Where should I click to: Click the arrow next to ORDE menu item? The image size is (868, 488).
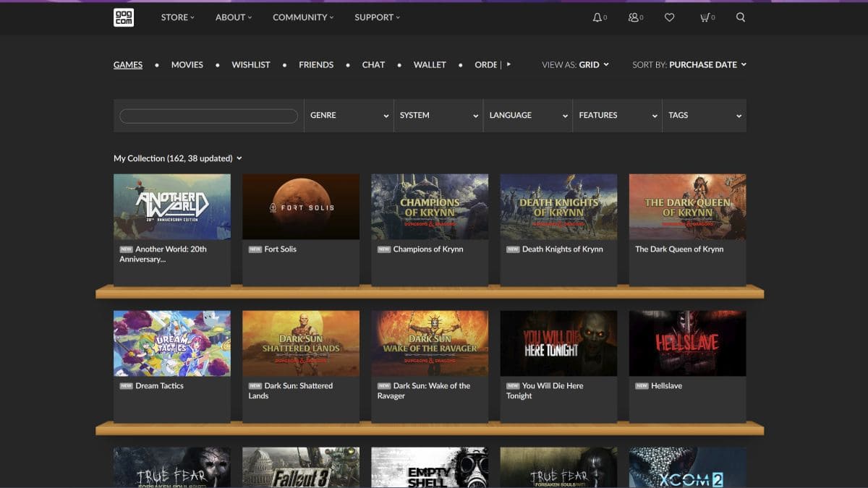(x=509, y=64)
